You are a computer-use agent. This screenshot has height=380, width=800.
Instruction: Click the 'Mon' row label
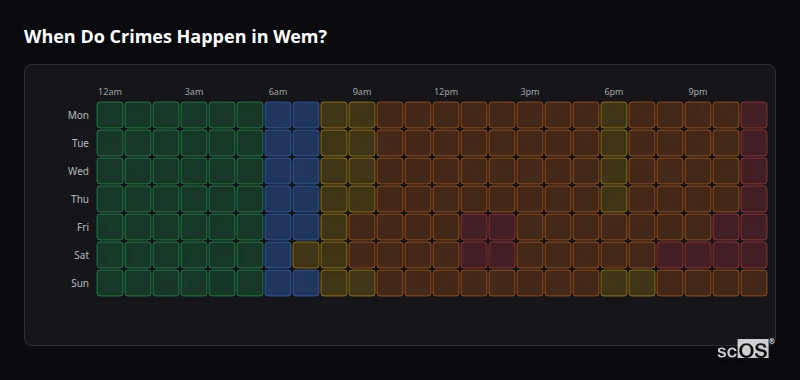(78, 115)
